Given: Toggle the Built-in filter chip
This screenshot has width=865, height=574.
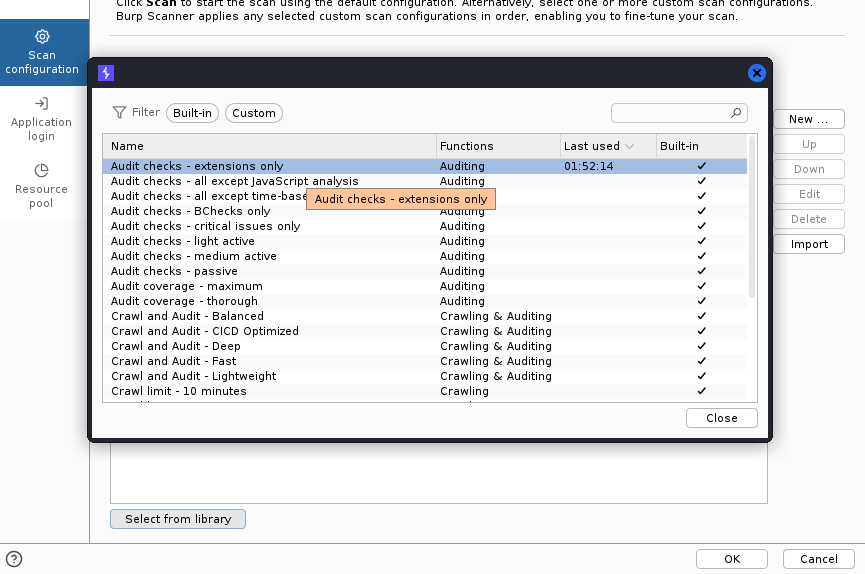Looking at the screenshot, I should [x=193, y=113].
